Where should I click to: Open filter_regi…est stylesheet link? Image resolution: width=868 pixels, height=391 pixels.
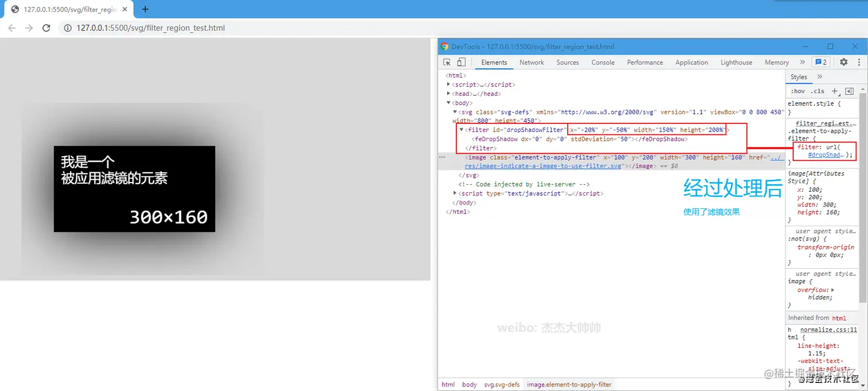click(x=826, y=123)
